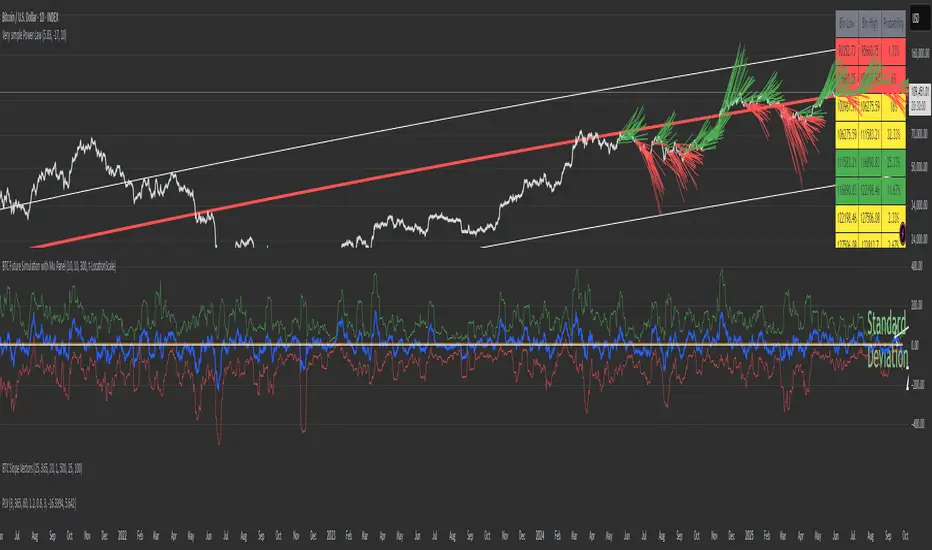The height and width of the screenshot is (550, 932).
Task: Click the 'Deviation' green chart annotation label
Action: (887, 357)
